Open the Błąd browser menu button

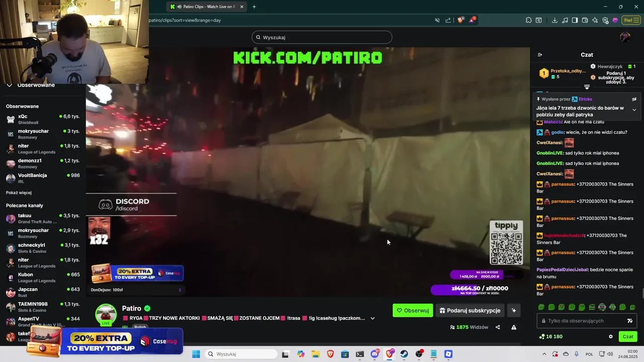631,20
